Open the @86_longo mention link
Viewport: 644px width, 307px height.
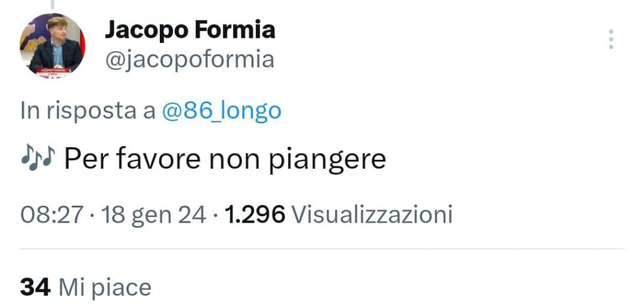(x=222, y=111)
